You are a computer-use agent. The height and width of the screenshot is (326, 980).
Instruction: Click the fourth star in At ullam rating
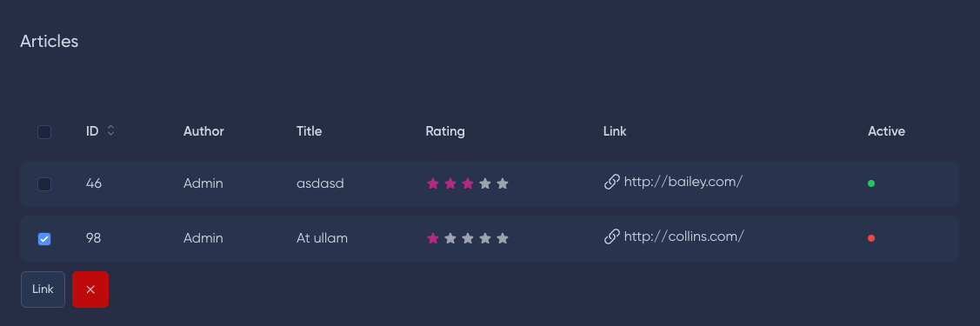[x=485, y=238]
